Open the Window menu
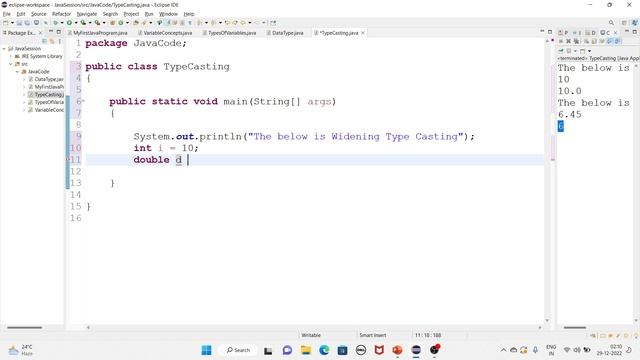This screenshot has width=640, height=360. point(168,14)
